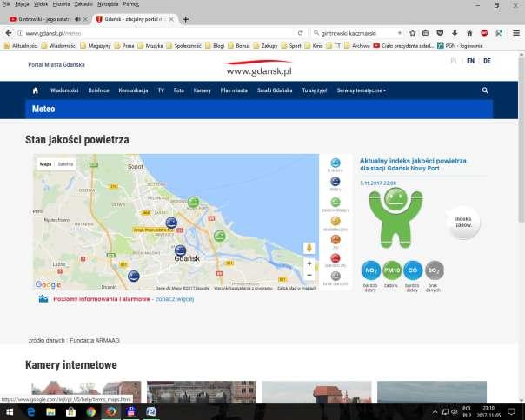
Task: Click the CO pollutant circle
Action: pyautogui.click(x=413, y=270)
